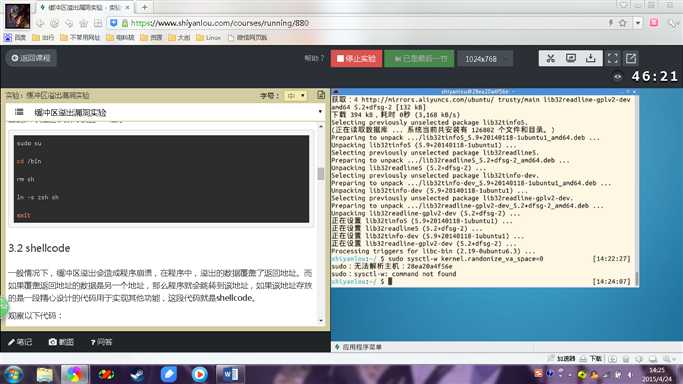Click the document icon beside font size

click(321, 95)
